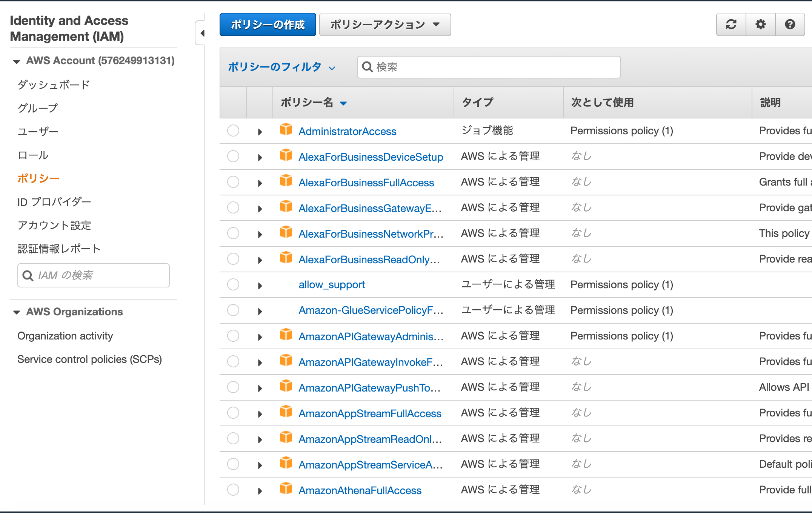Select the AmazonAppStreamFullAccess radio button
The height and width of the screenshot is (513, 812).
[x=233, y=413]
